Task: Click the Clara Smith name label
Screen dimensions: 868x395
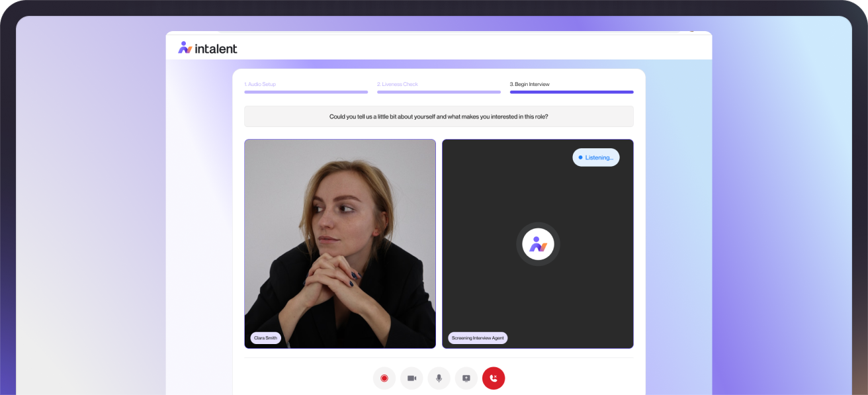Action: tap(265, 338)
